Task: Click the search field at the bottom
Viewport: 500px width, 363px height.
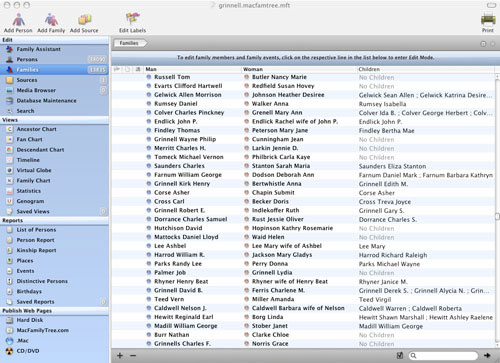Action: tap(443, 356)
